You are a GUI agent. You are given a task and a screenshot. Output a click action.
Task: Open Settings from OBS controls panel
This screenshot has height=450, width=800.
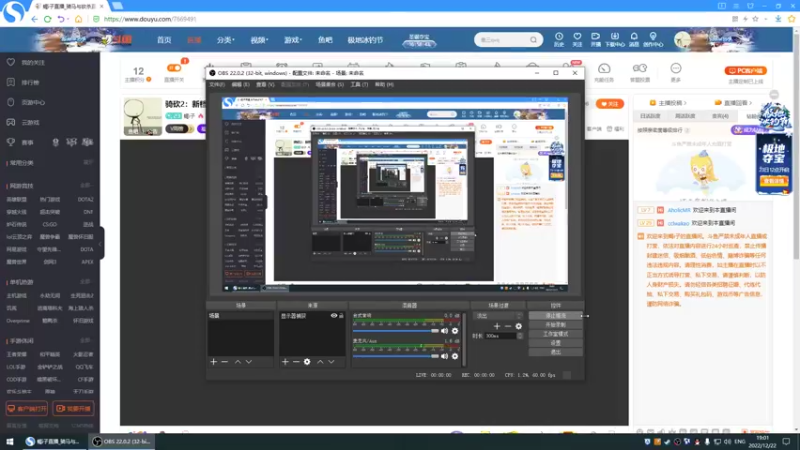(x=555, y=343)
